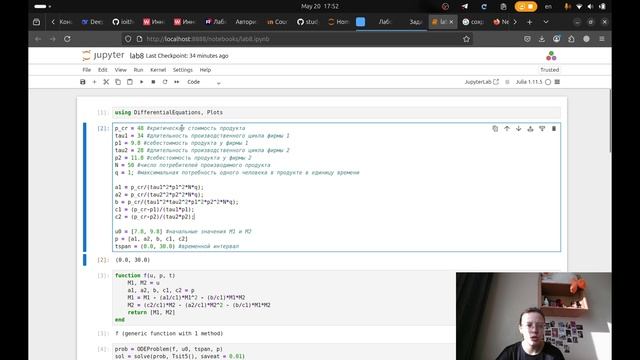Close the active lab8 browser tab
Image resolution: width=640 pixels, height=360 pixels.
pyautogui.click(x=451, y=22)
